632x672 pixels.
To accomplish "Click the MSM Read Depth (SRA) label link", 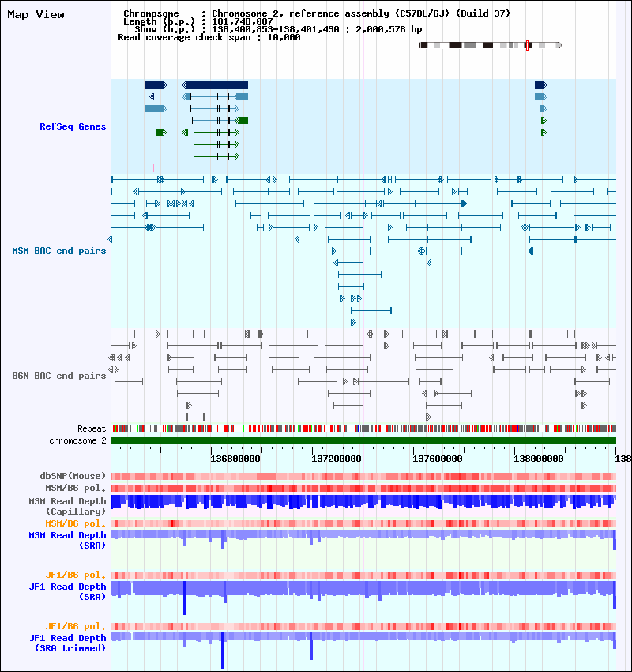I will coord(67,540).
